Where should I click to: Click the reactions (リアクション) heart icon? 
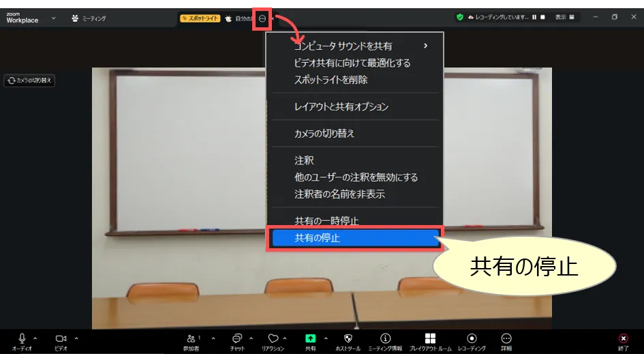(x=273, y=338)
